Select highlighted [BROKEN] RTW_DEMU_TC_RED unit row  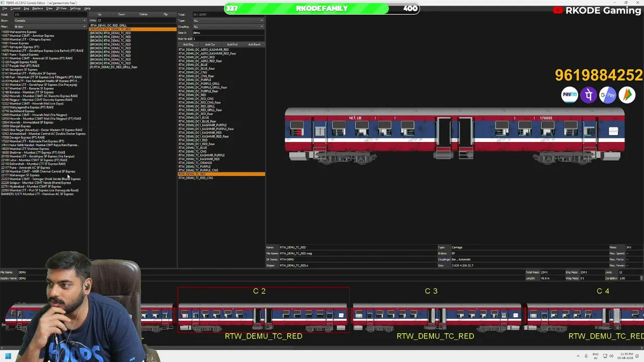click(133, 29)
